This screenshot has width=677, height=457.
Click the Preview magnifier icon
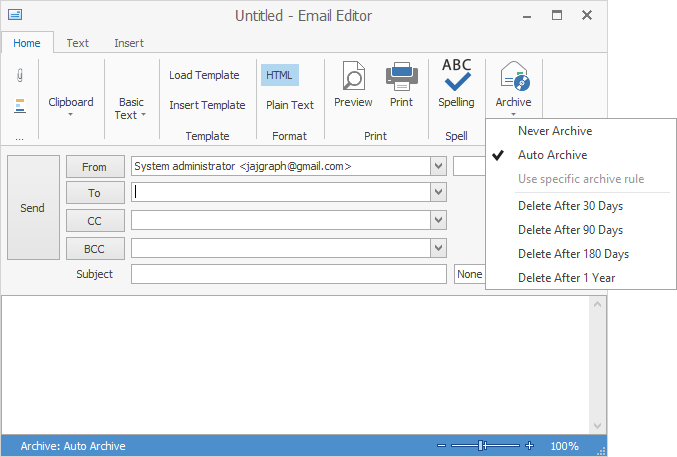tap(353, 77)
